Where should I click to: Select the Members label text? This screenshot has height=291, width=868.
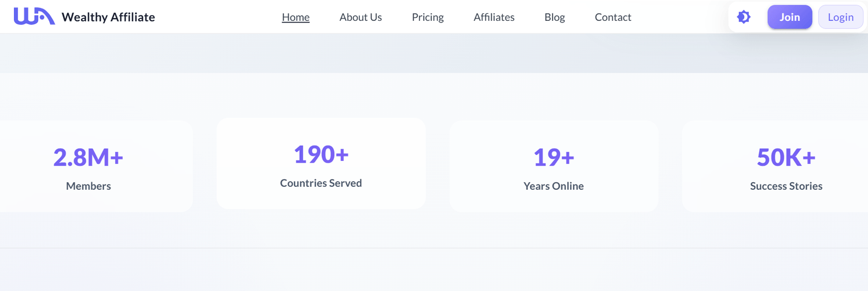click(89, 186)
